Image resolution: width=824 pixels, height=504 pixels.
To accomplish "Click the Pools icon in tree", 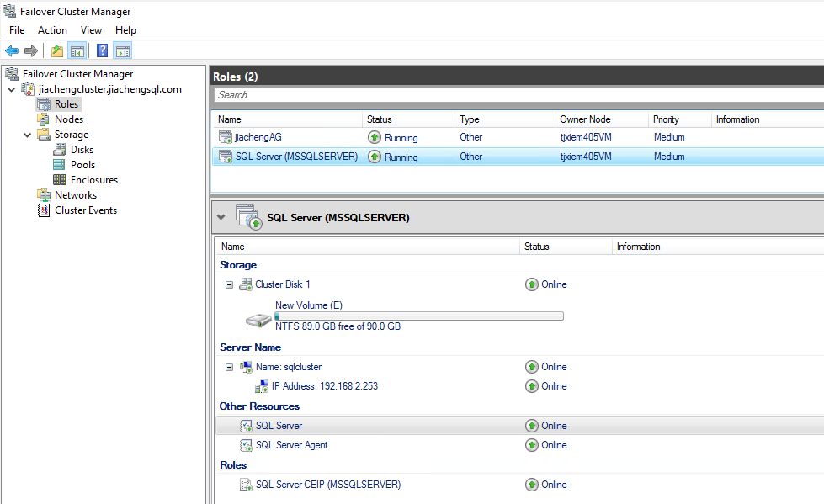I will pos(60,165).
